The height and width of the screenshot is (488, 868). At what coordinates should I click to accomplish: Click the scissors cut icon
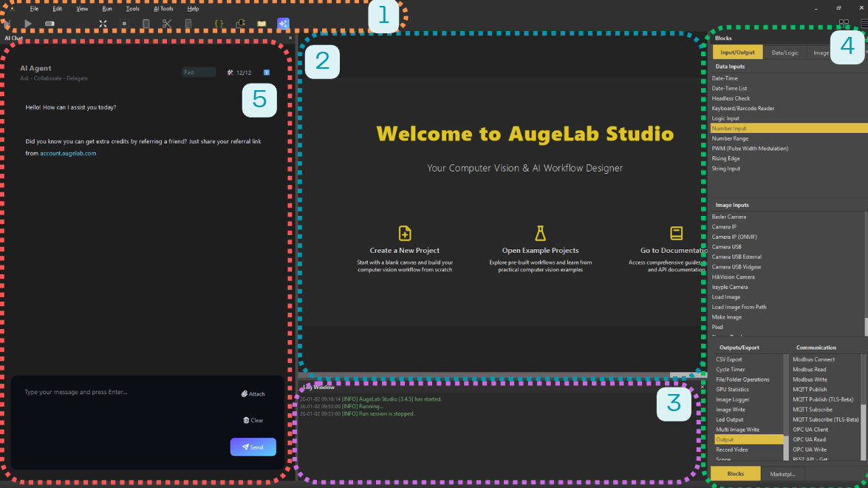[167, 24]
